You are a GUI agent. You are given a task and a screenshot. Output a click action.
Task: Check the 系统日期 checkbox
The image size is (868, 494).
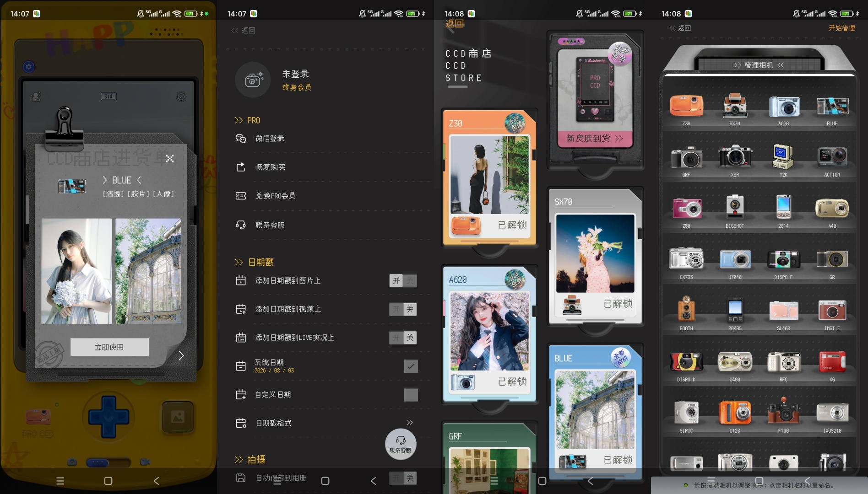tap(411, 366)
